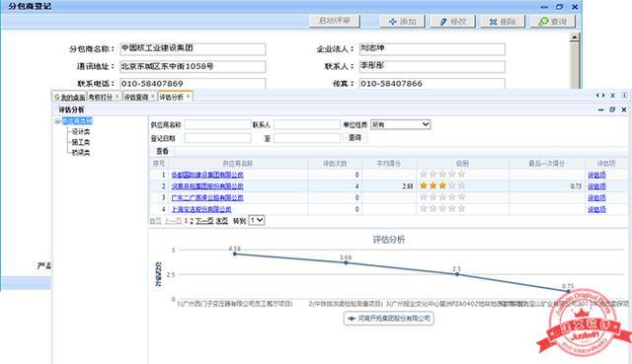
Task: Click the 删除 delete button in toolbar
Action: (x=503, y=22)
